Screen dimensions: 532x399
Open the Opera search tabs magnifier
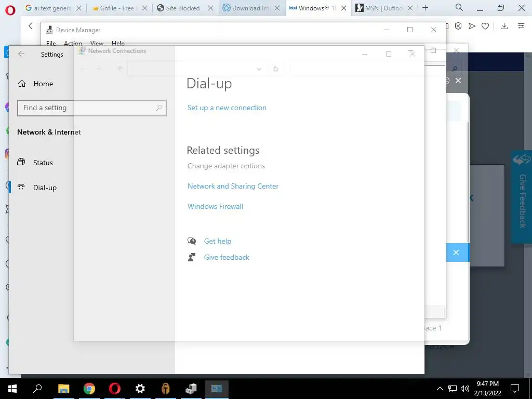[459, 7]
